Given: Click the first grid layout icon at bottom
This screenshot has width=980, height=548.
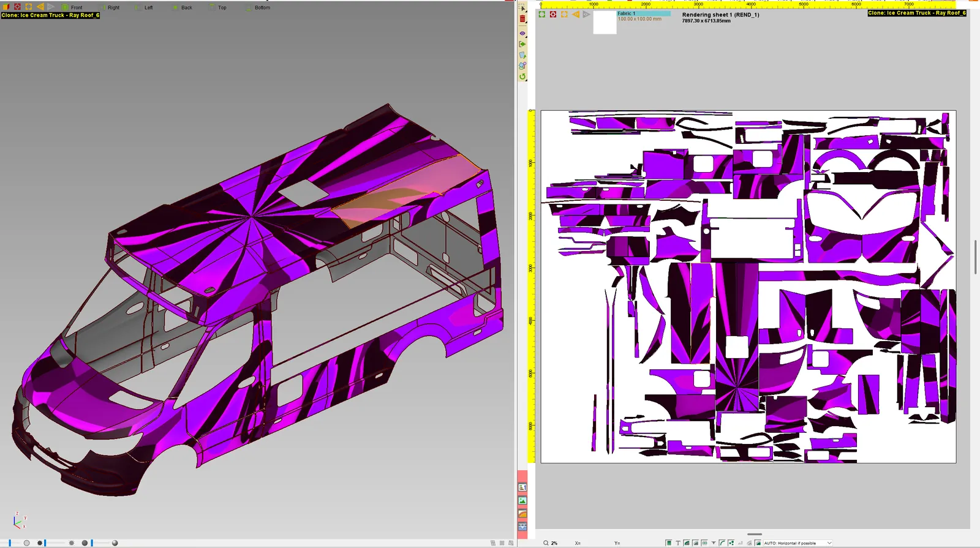Looking at the screenshot, I should point(493,543).
